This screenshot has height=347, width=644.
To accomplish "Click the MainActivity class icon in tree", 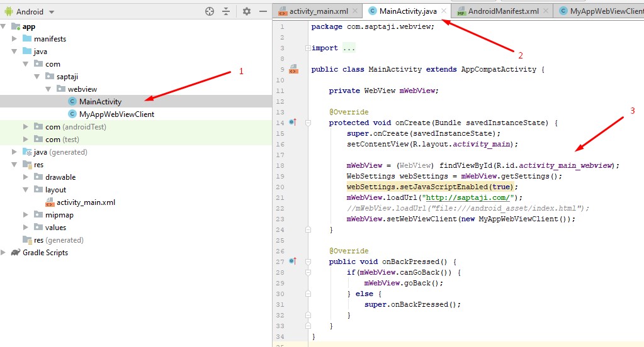I will coord(72,101).
